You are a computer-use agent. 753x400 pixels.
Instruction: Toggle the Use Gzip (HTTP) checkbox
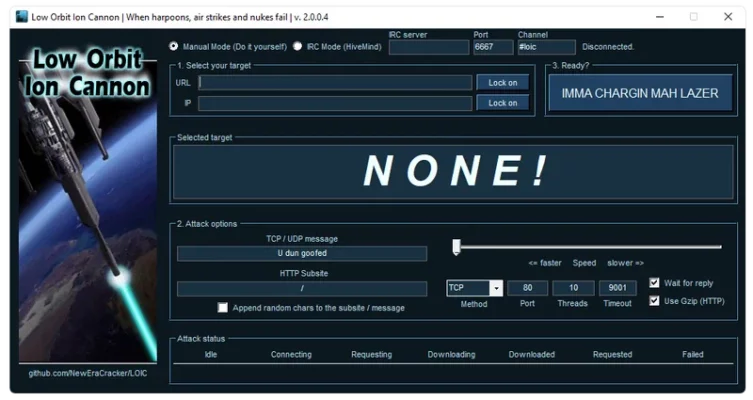[654, 301]
